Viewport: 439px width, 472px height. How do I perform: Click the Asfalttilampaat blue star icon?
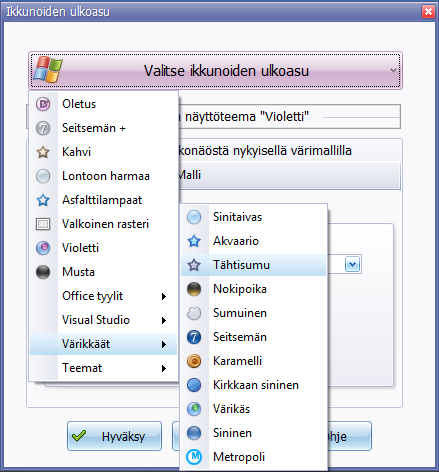43,200
